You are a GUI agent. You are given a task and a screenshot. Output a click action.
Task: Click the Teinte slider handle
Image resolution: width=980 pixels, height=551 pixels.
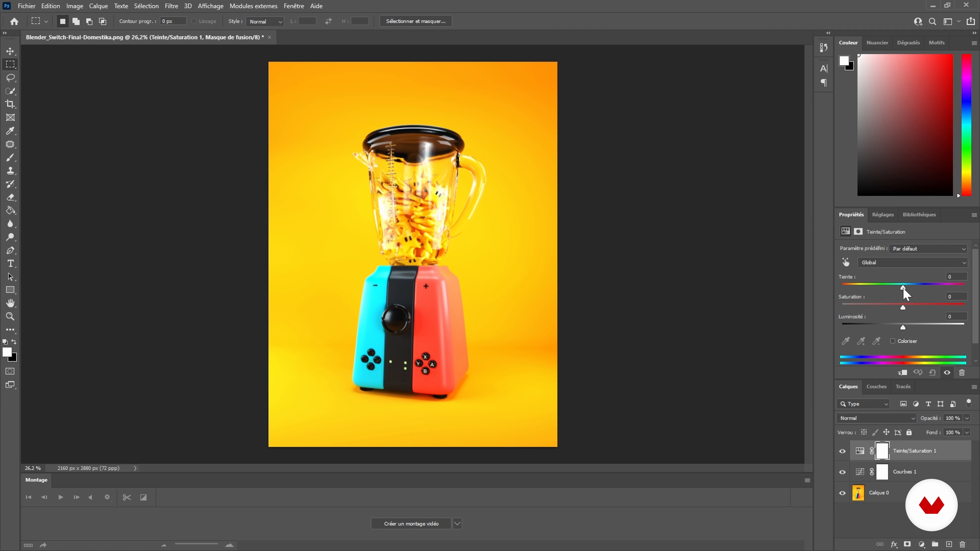coord(902,287)
